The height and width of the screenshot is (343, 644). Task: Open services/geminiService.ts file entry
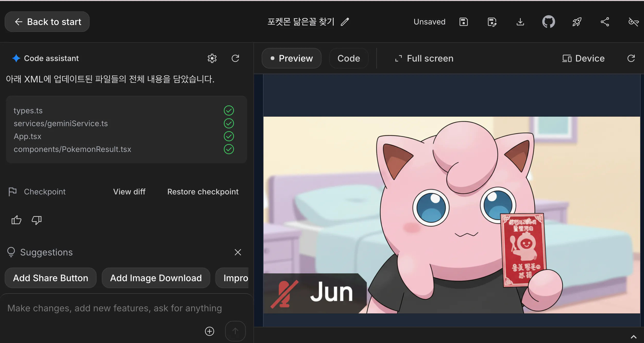tap(61, 123)
